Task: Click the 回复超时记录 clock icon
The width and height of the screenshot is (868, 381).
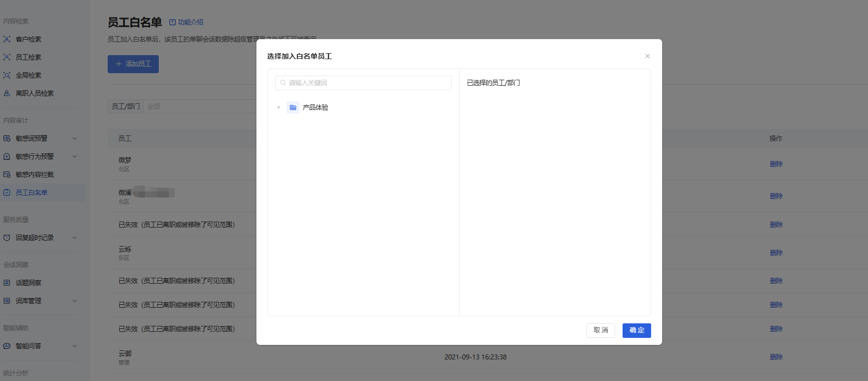Action: (7, 238)
